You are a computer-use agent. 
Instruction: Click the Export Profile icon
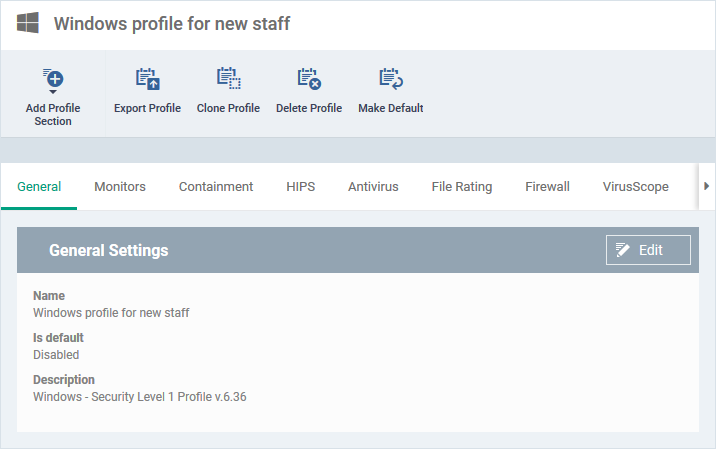coord(147,79)
